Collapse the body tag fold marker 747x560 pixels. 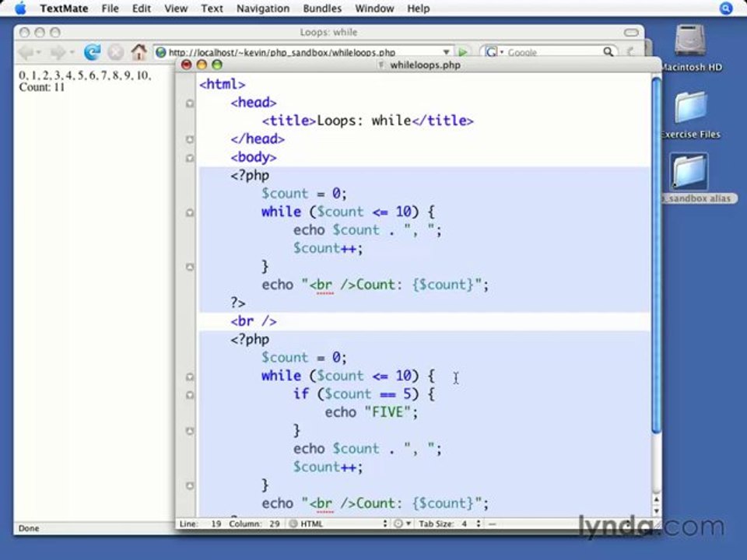(x=190, y=158)
